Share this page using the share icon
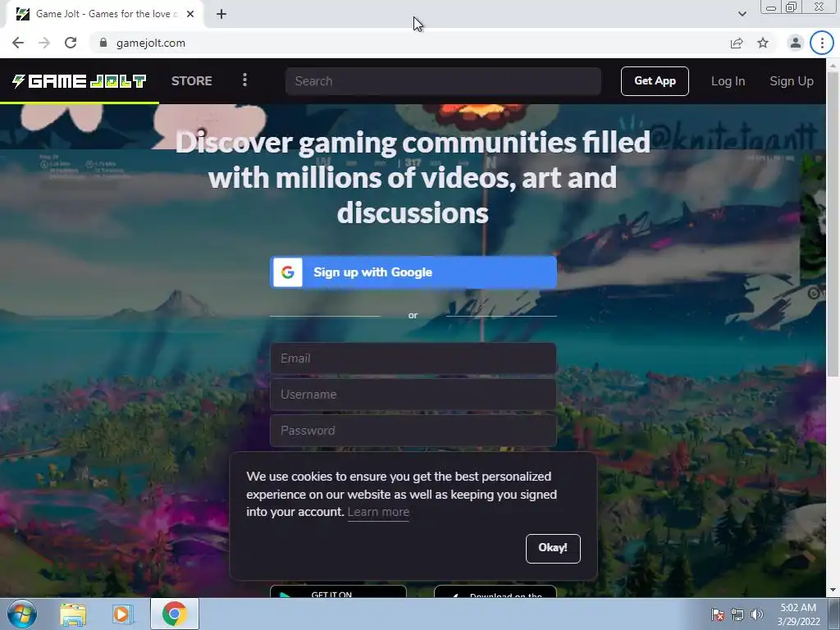The width and height of the screenshot is (840, 630). pos(737,43)
